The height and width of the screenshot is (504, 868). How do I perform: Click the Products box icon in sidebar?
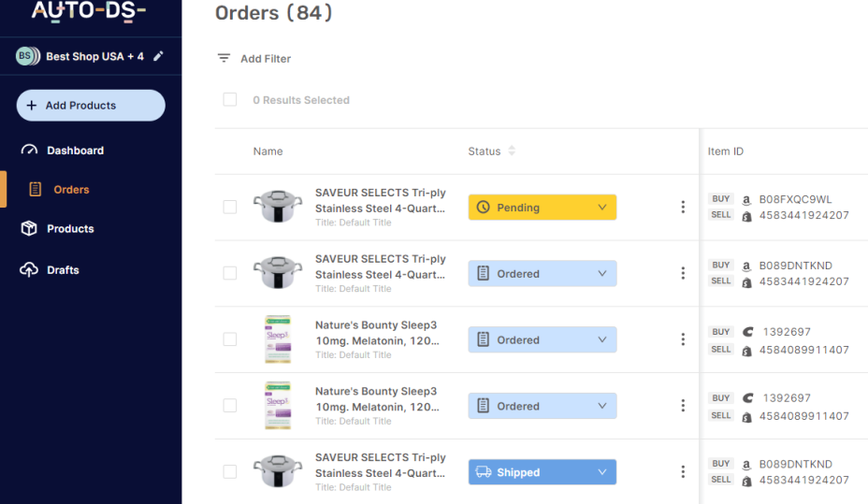click(29, 229)
